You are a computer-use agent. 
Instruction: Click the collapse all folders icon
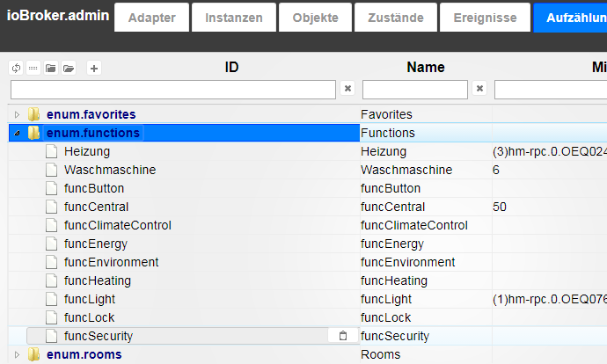pos(51,68)
